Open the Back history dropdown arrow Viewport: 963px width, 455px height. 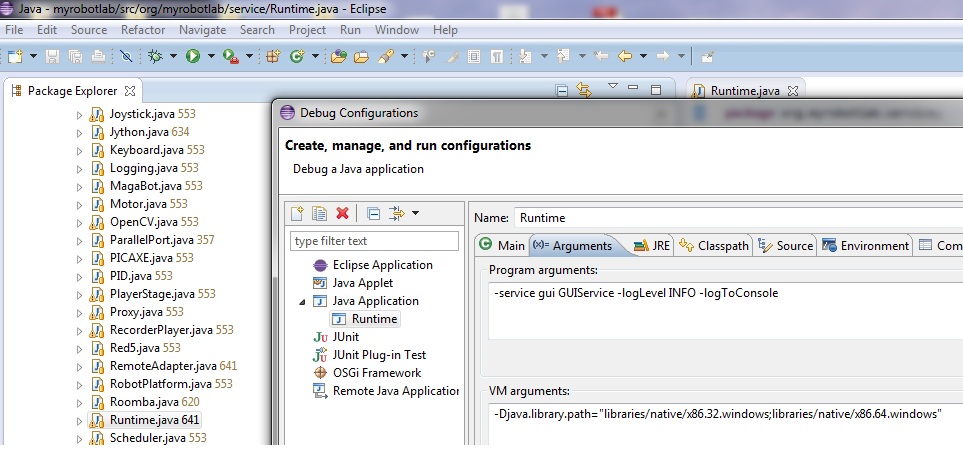coord(643,56)
